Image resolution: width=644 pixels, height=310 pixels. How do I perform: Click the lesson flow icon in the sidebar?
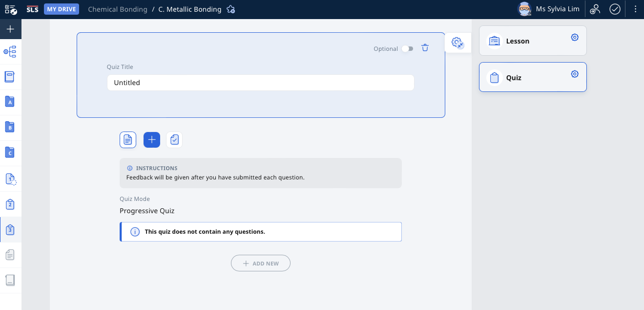[10, 51]
